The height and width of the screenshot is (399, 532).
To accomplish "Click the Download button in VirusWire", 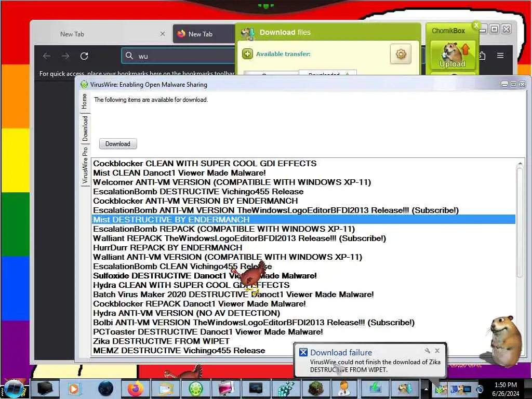I will tap(118, 144).
